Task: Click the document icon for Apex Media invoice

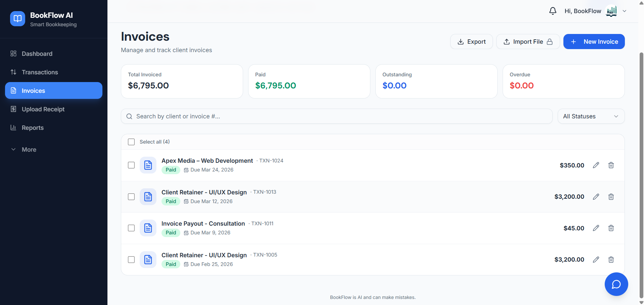Action: click(148, 165)
